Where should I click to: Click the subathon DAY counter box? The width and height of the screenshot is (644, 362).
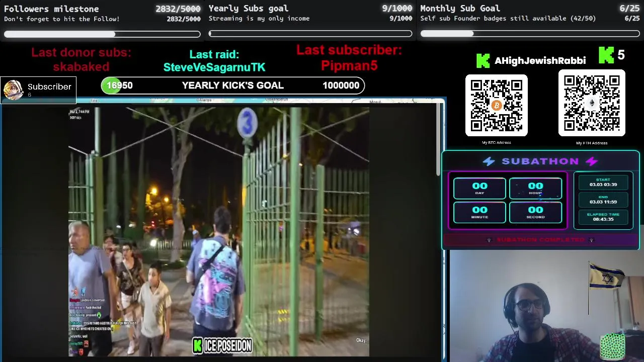coord(479,189)
